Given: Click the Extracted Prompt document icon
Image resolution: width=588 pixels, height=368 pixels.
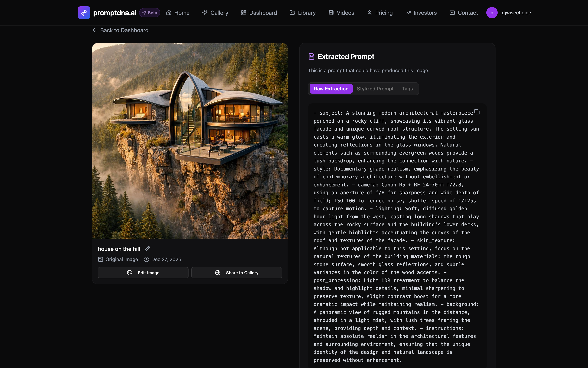Looking at the screenshot, I should point(311,56).
